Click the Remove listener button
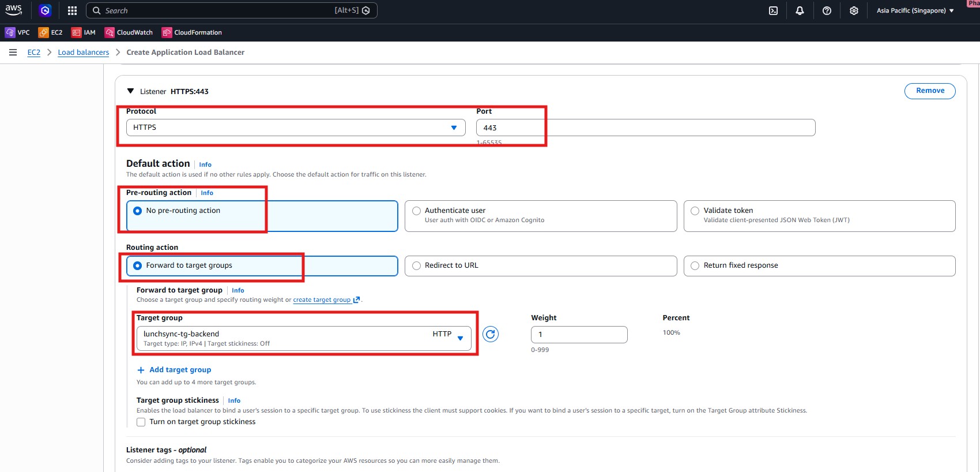 [929, 91]
